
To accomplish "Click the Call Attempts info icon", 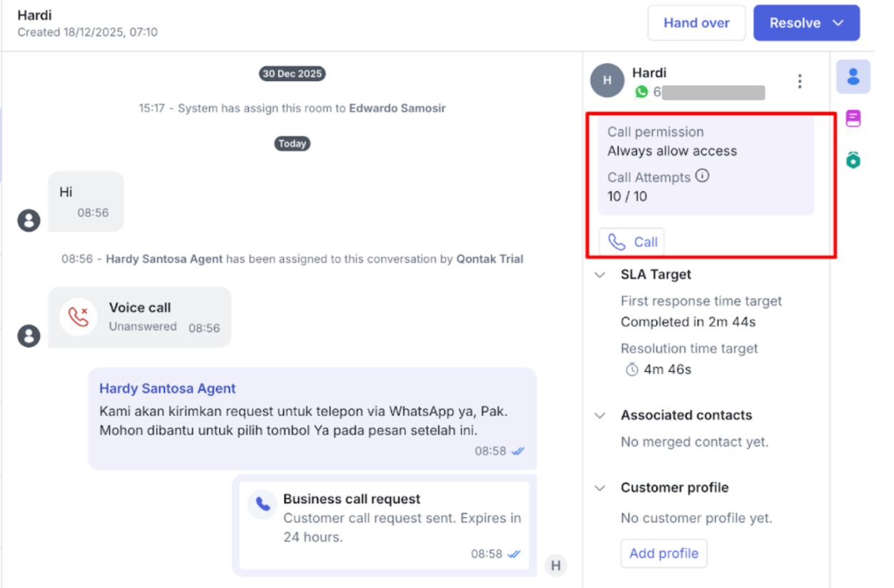I will pyautogui.click(x=702, y=176).
